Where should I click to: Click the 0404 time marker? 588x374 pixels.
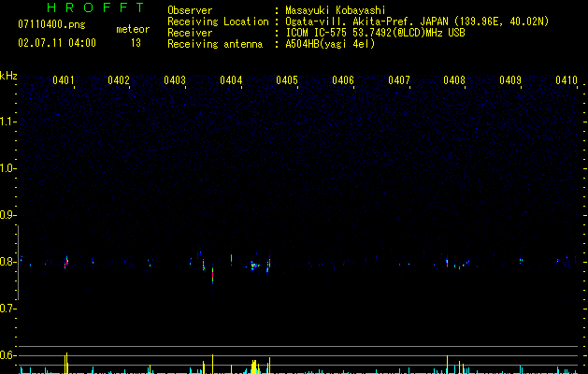[231, 80]
